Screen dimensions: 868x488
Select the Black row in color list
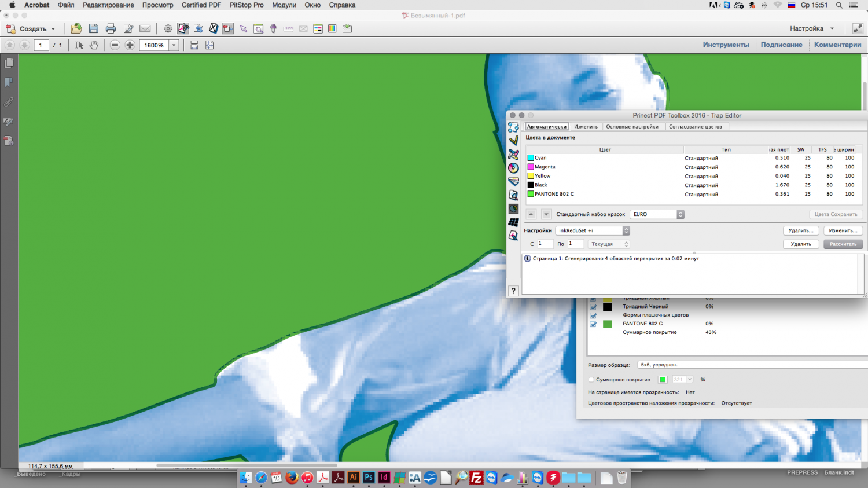pos(694,185)
